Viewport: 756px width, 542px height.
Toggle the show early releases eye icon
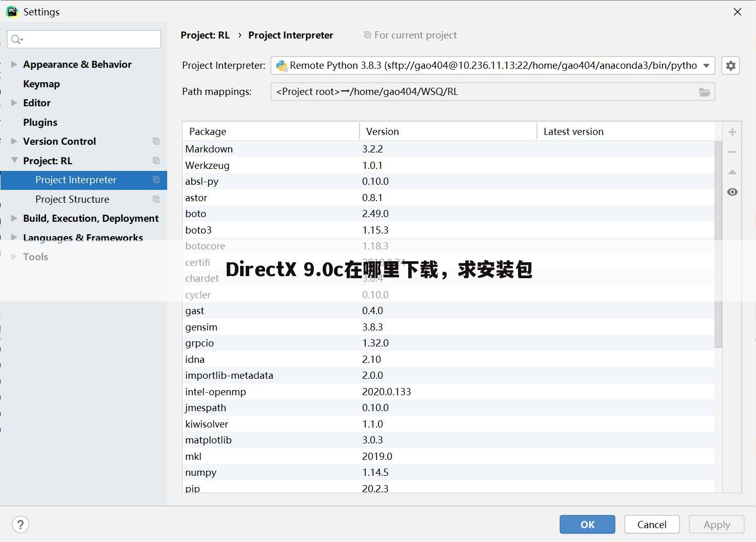pos(732,192)
